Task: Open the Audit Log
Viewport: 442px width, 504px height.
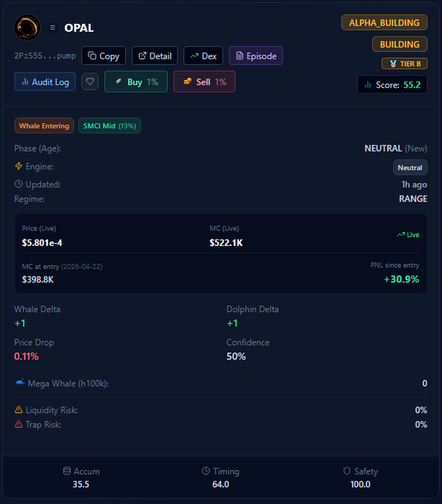Action: pos(45,82)
